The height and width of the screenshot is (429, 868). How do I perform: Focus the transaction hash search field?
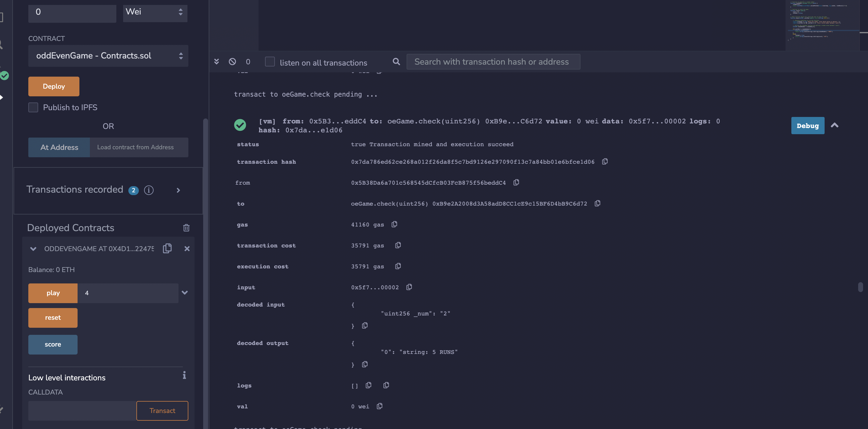click(x=492, y=62)
